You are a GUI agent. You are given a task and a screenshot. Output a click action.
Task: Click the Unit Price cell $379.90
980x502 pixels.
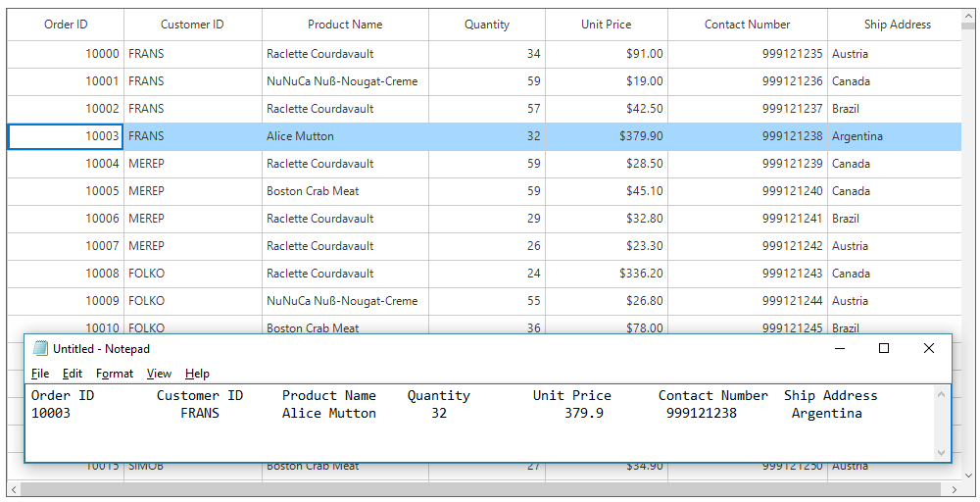pos(607,136)
